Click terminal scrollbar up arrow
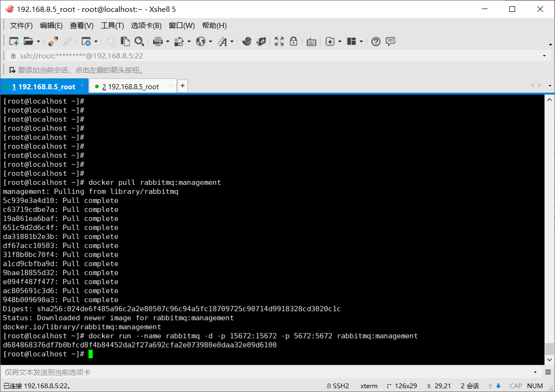Viewport: 555px width, 392px height. pos(549,100)
